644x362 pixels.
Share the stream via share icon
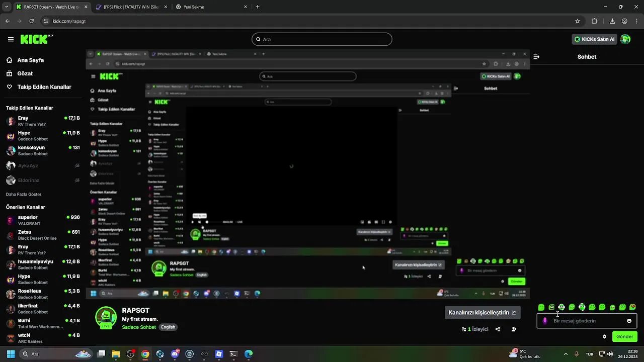pyautogui.click(x=498, y=329)
